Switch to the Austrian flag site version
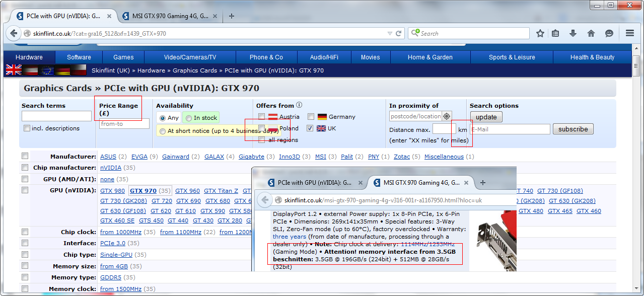Viewport: 644px width, 296px height. [30, 70]
